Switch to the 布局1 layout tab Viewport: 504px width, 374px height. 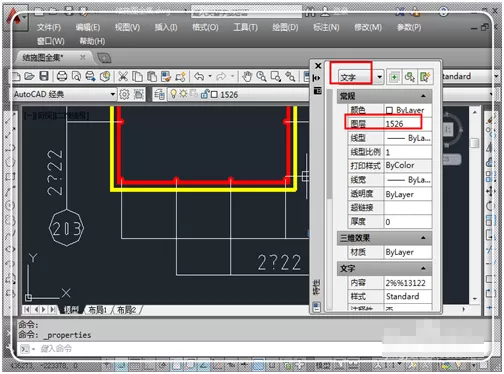point(97,310)
